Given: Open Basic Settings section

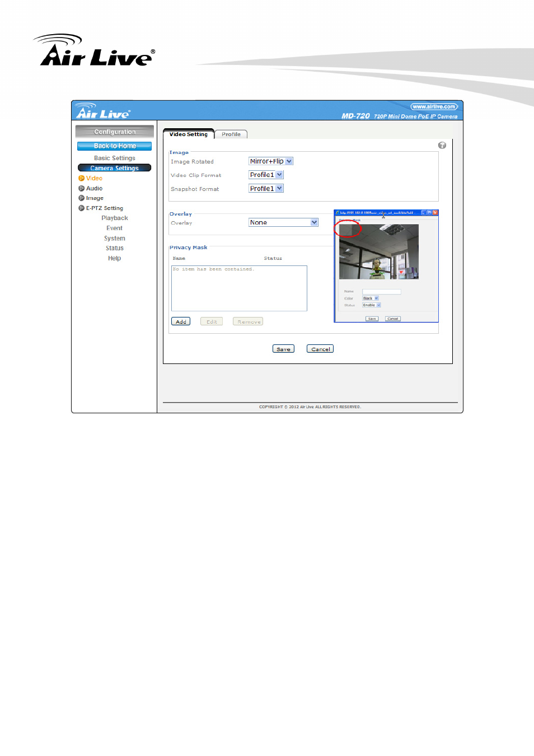Looking at the screenshot, I should click(115, 158).
